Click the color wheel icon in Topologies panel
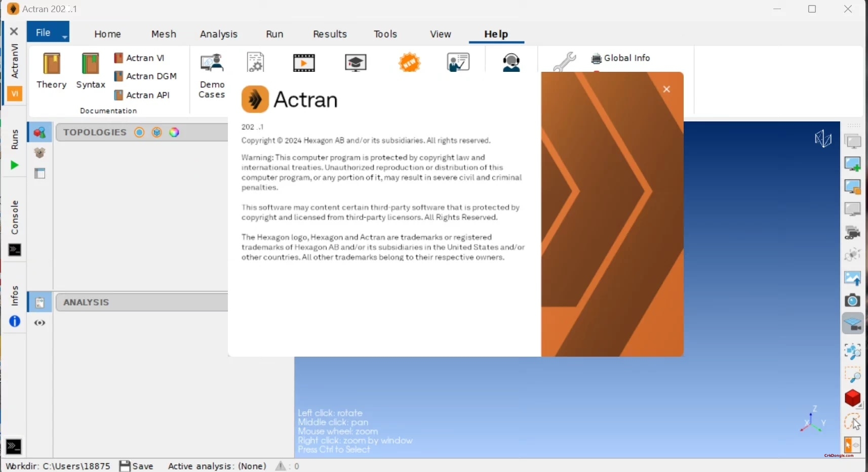 (x=175, y=132)
